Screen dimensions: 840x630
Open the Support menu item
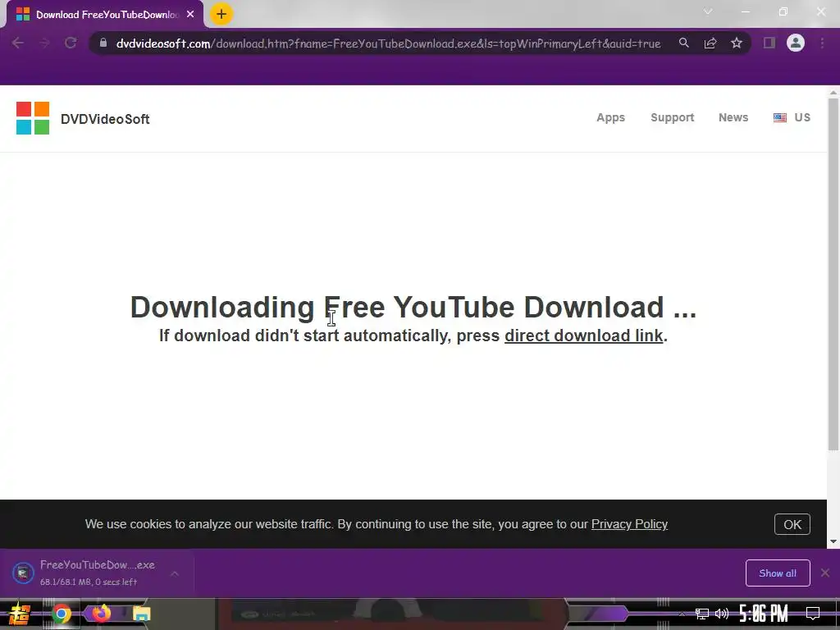pyautogui.click(x=673, y=118)
